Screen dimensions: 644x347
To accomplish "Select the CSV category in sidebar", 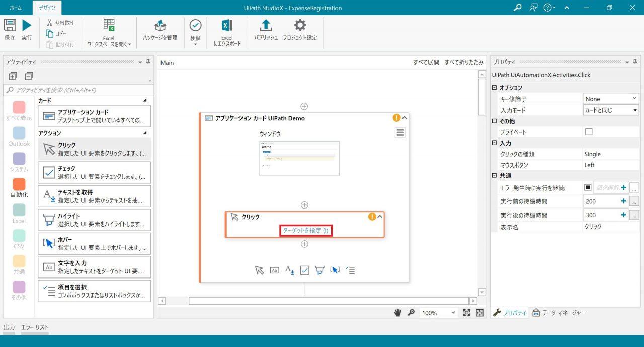I will point(19,239).
